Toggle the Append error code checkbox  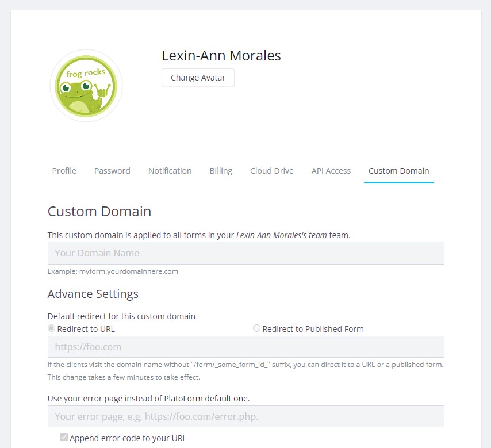tap(64, 438)
